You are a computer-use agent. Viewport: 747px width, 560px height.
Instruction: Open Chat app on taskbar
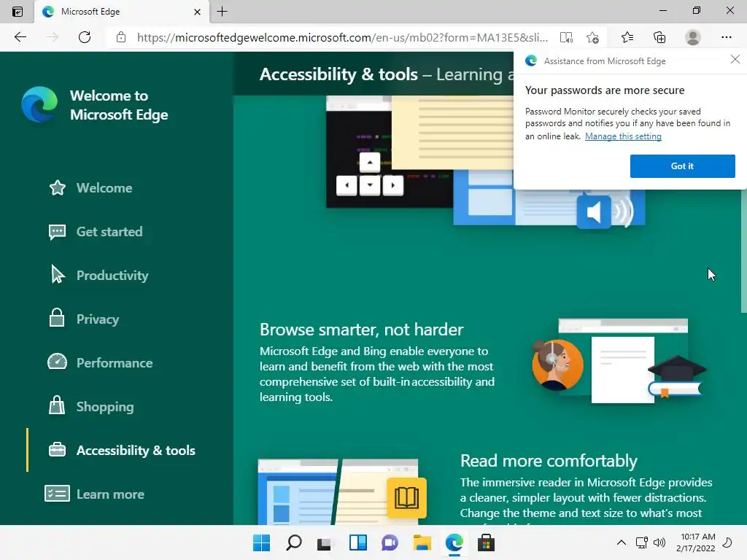(390, 542)
